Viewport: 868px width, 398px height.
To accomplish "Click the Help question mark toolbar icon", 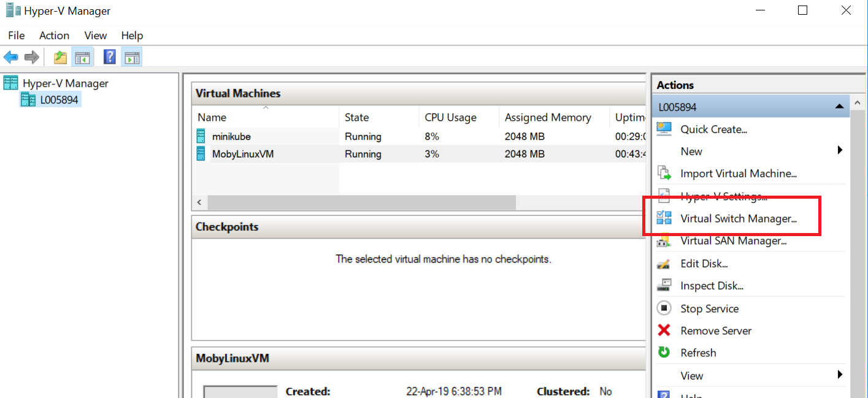I will [x=109, y=56].
